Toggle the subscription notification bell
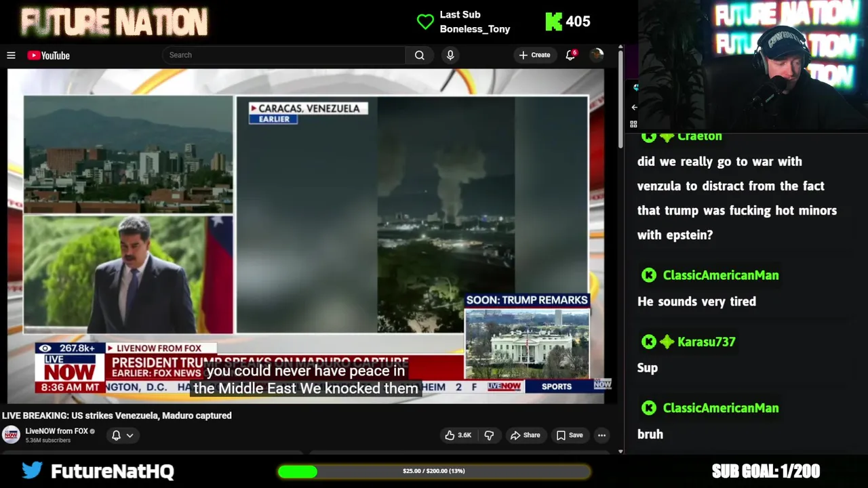The image size is (868, 488). (116, 435)
